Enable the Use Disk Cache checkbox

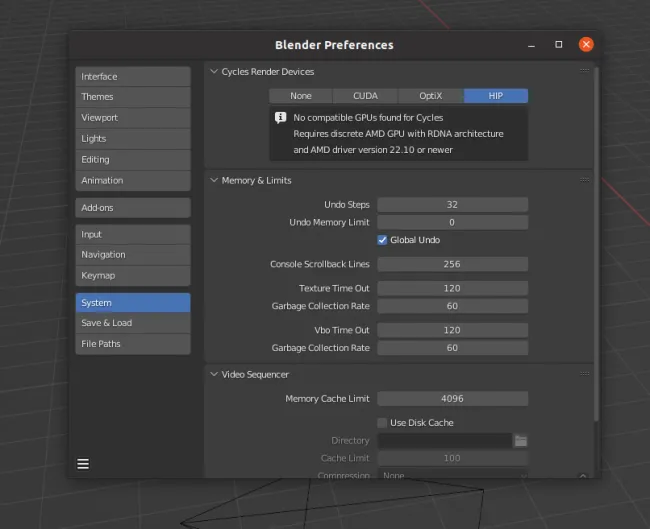pyautogui.click(x=382, y=423)
